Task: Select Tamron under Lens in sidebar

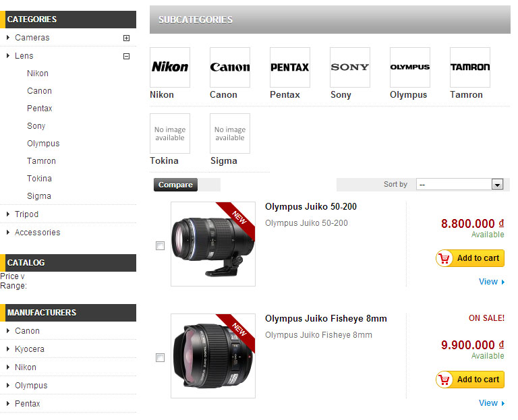Action: [41, 161]
